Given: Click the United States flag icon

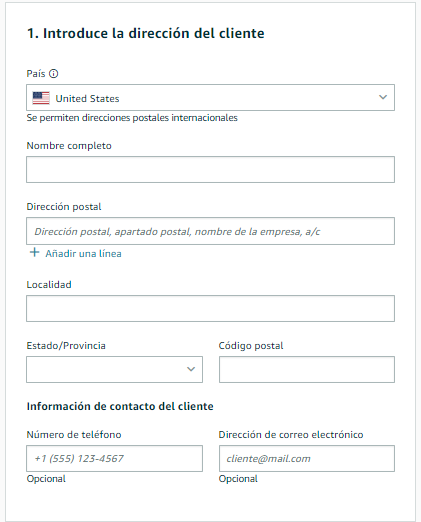Looking at the screenshot, I should (x=41, y=98).
